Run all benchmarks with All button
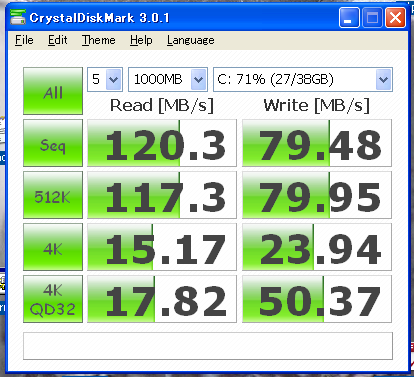Image resolution: width=414 pixels, height=377 pixels. [x=53, y=91]
